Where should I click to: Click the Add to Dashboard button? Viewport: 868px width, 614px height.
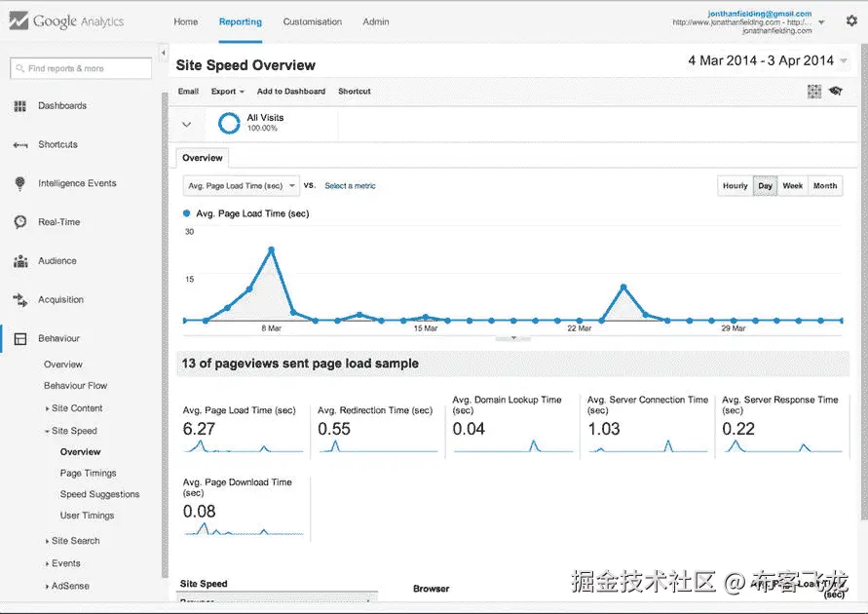[x=291, y=92]
